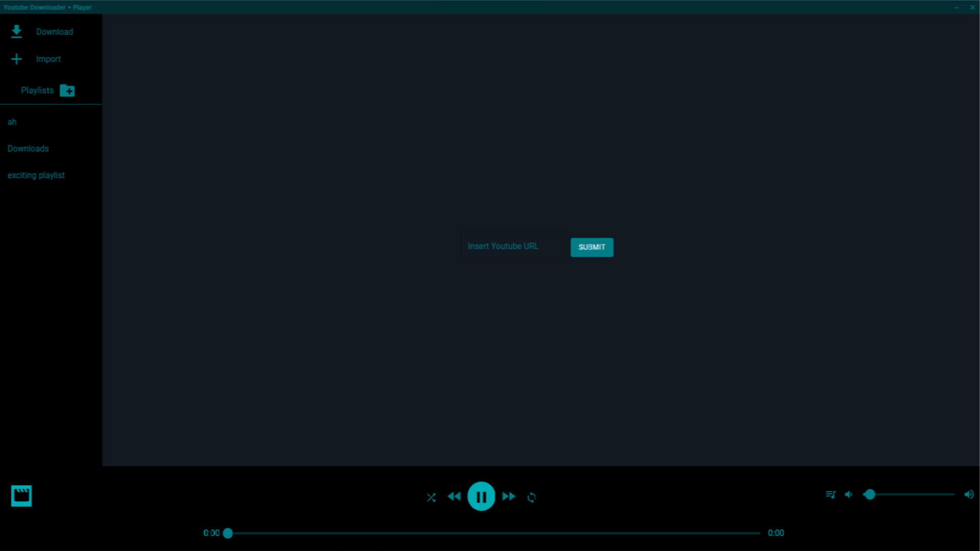Click the song progress seek bar

coord(494,533)
